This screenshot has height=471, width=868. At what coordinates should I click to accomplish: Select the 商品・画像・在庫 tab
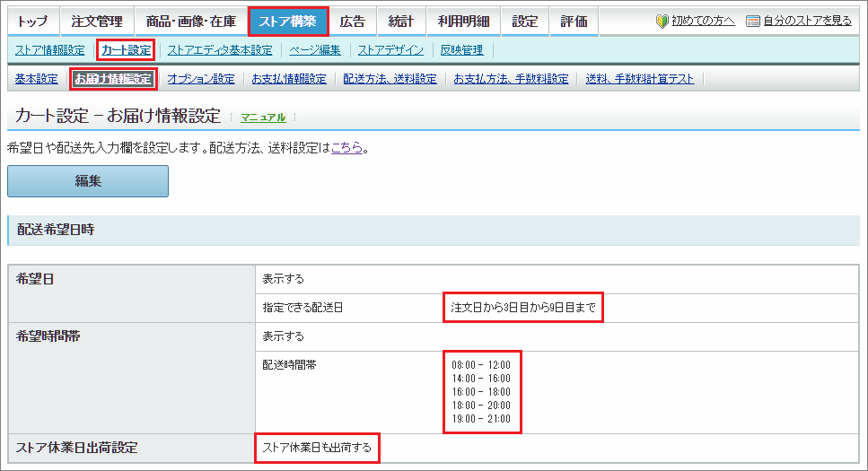(191, 22)
